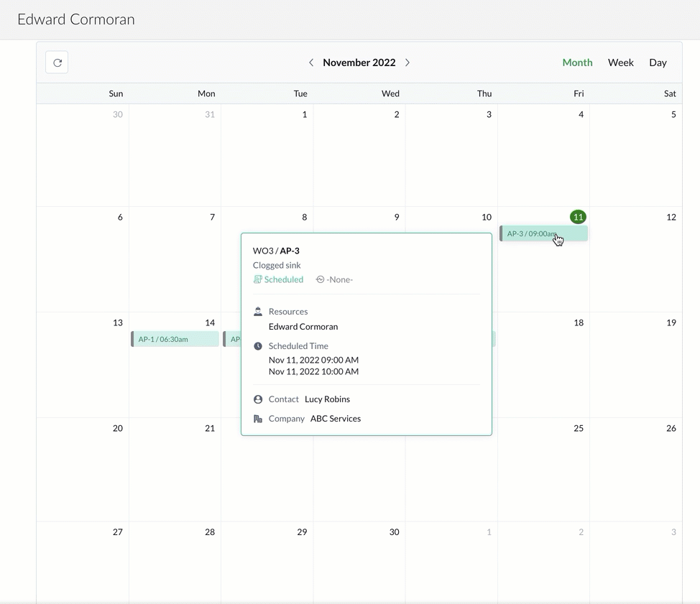Click start time Nov 11, 2022 09:00 AM

coord(313,360)
